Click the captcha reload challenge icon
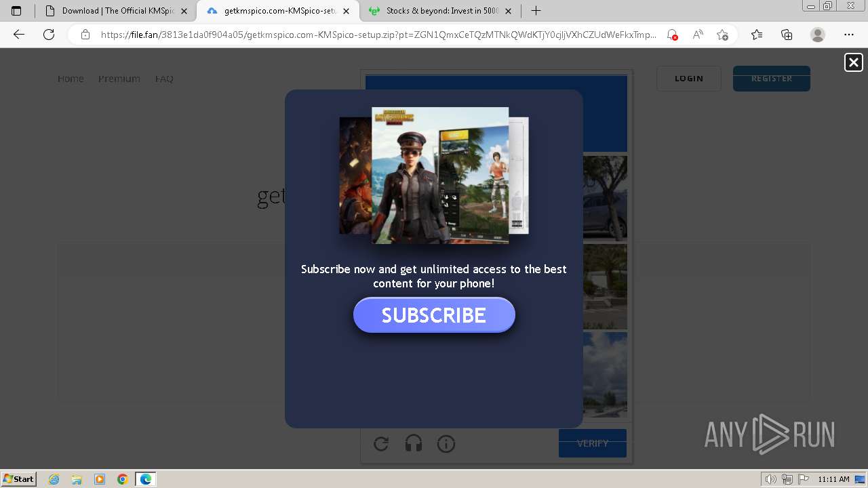The width and height of the screenshot is (868, 488). [x=381, y=444]
